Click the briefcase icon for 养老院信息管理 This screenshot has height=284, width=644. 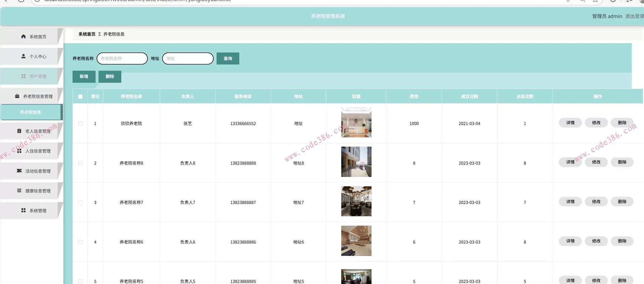pyautogui.click(x=17, y=96)
